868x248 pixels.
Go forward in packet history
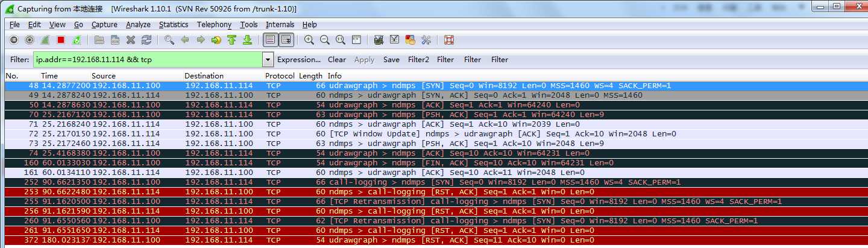tap(201, 40)
